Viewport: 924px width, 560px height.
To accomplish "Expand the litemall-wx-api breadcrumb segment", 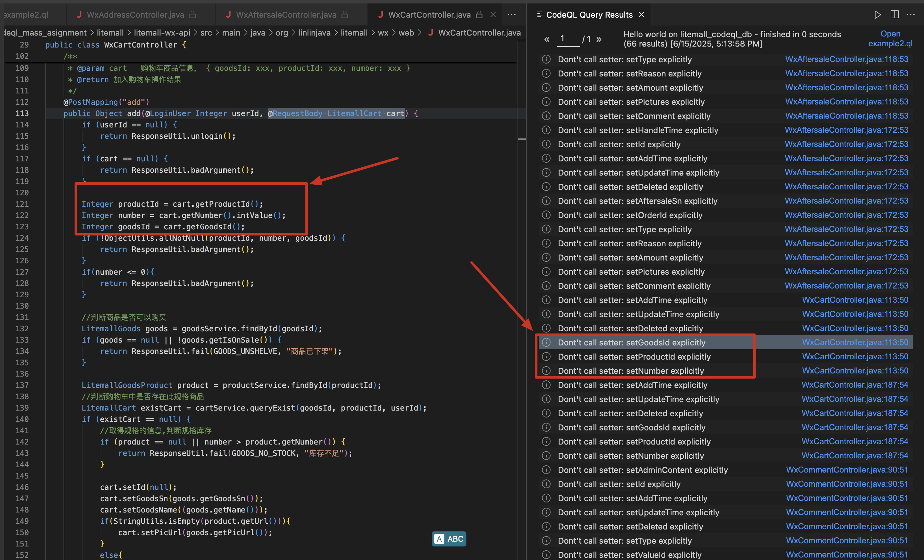I will click(x=162, y=33).
